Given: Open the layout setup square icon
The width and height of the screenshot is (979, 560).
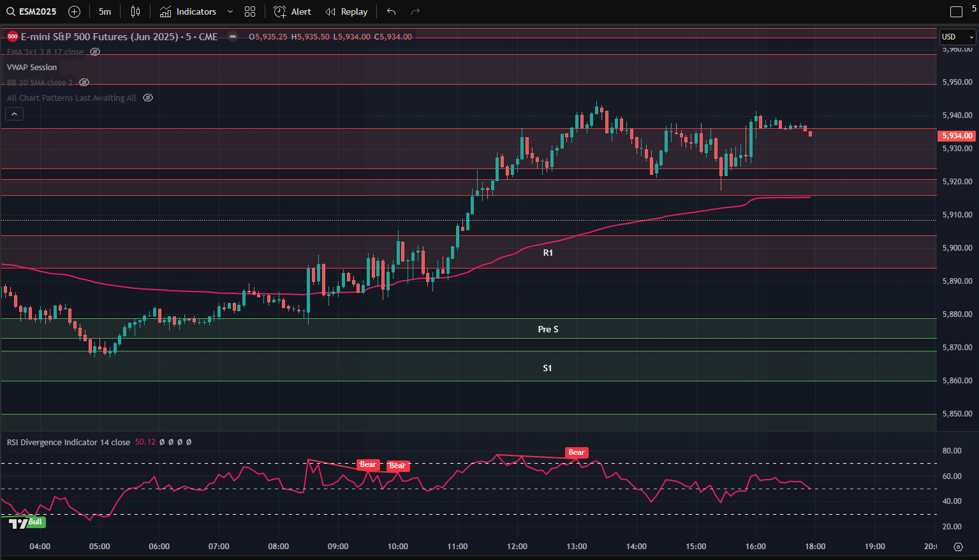Looking at the screenshot, I should pos(956,11).
